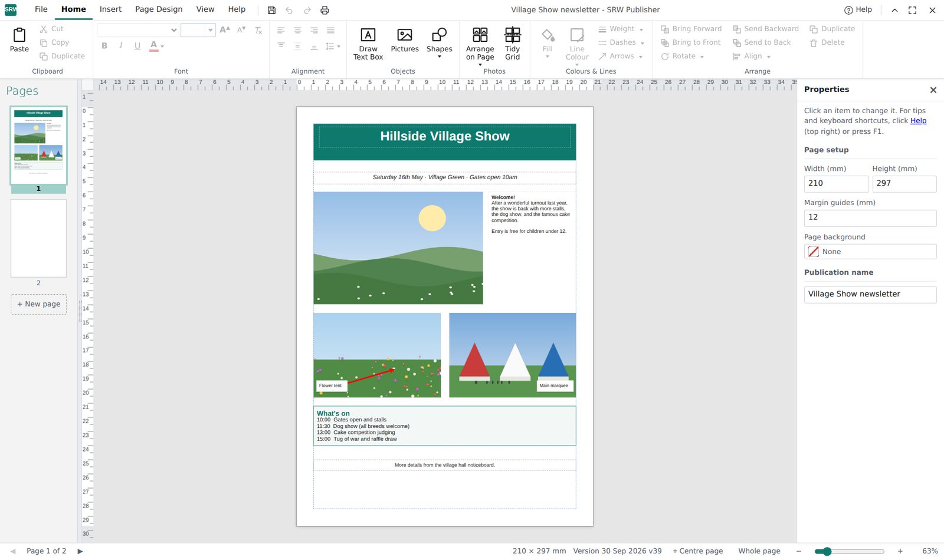This screenshot has width=944, height=560.
Task: Delete the selected object via trash icon
Action: coord(814,42)
